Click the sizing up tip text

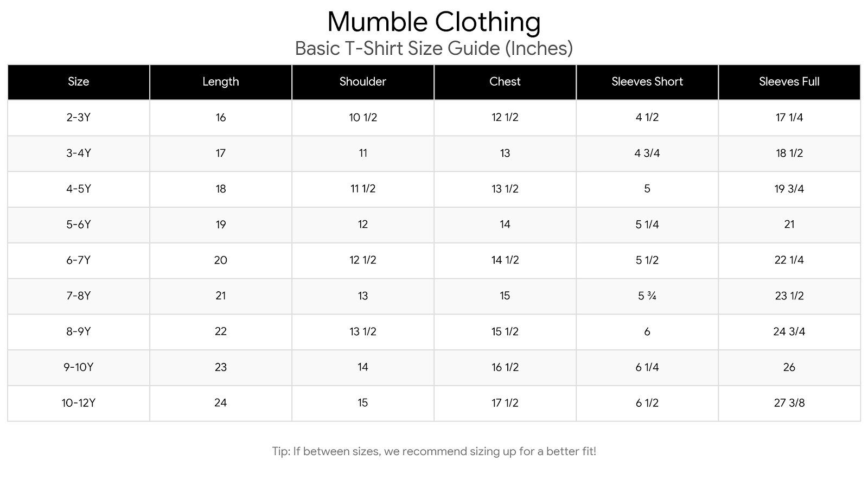pyautogui.click(x=434, y=451)
